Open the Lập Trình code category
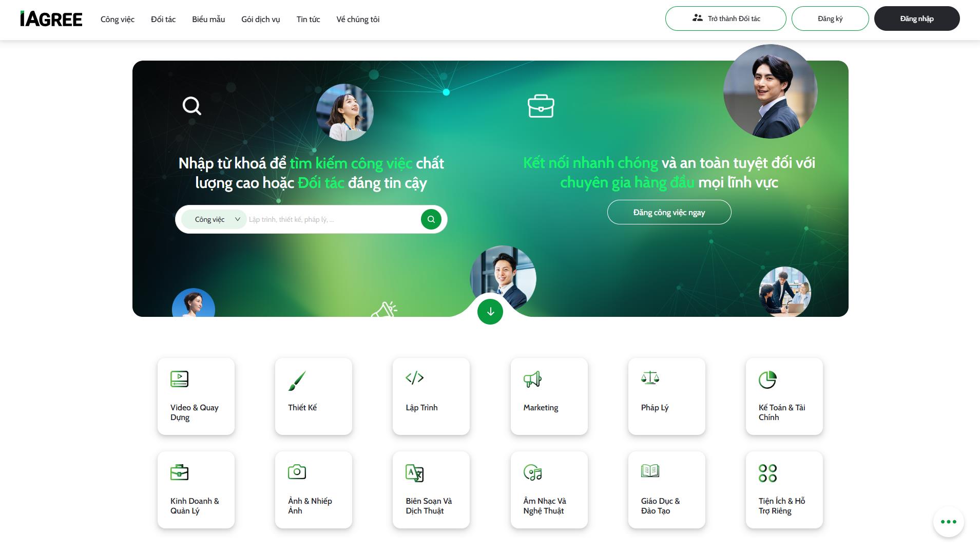Viewport: 980px width, 550px height. click(x=431, y=396)
